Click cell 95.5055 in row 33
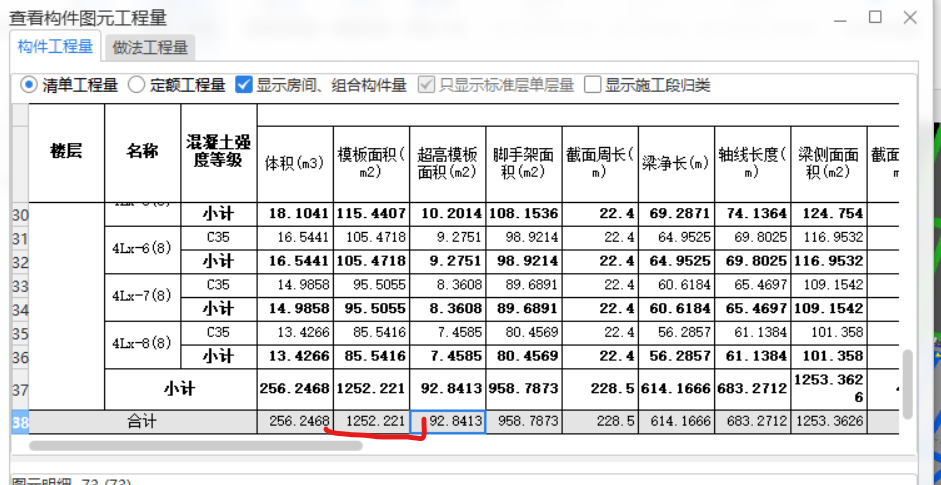The height and width of the screenshot is (485, 941). click(x=371, y=286)
